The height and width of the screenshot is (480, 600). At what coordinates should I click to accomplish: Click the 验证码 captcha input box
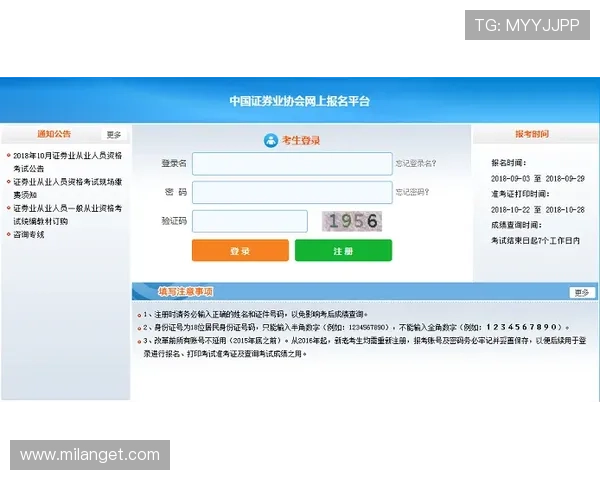250,221
